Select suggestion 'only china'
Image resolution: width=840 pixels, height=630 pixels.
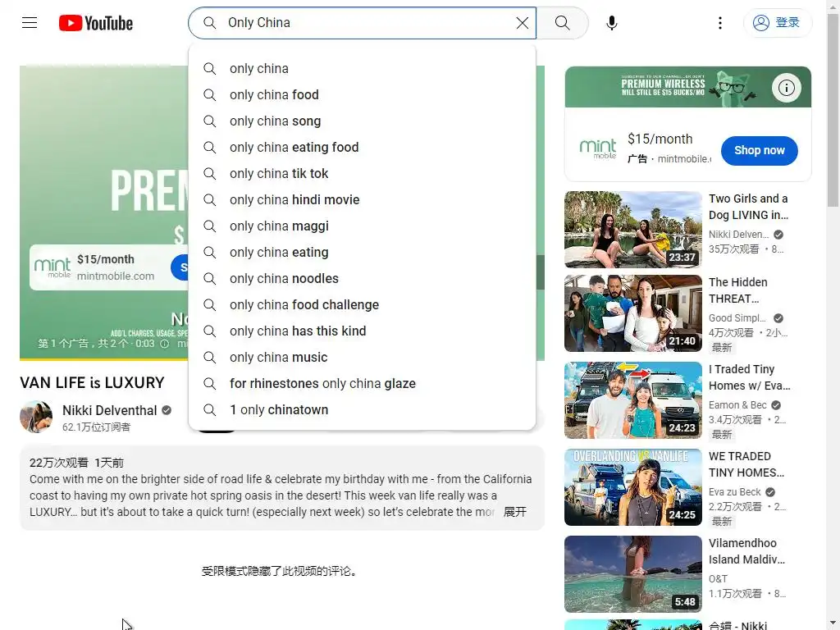[362, 69]
